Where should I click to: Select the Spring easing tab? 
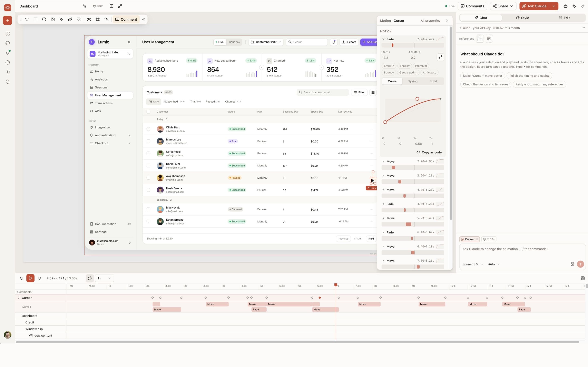click(x=413, y=81)
